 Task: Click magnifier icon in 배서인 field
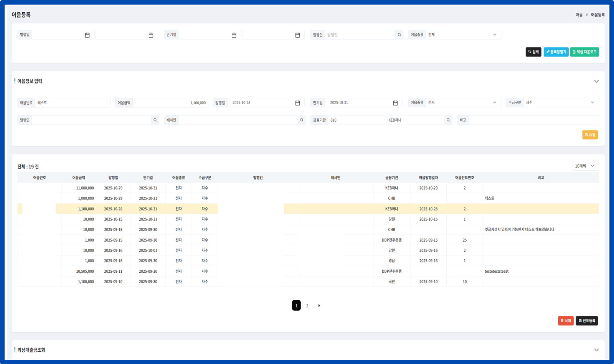point(302,120)
